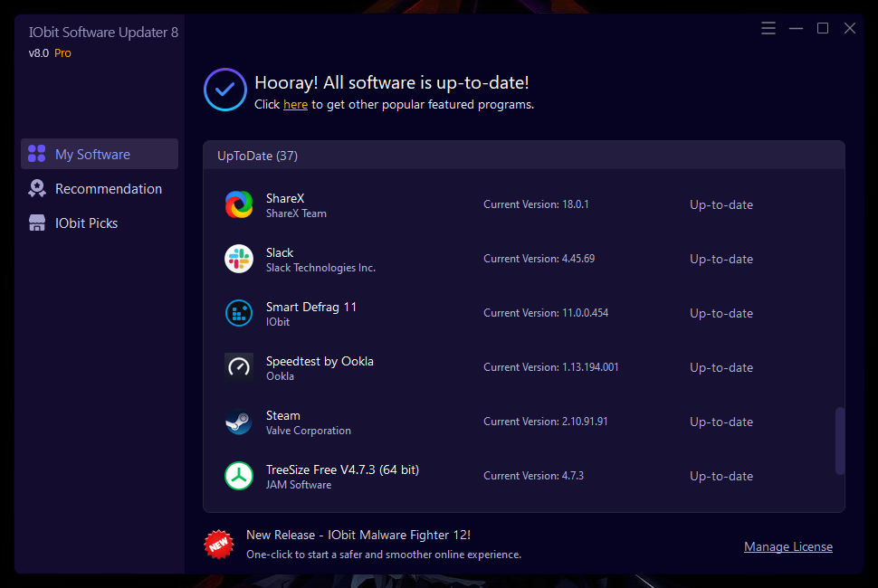Click Smart Defrag's Up-to-date status
This screenshot has height=588, width=878.
721,313
